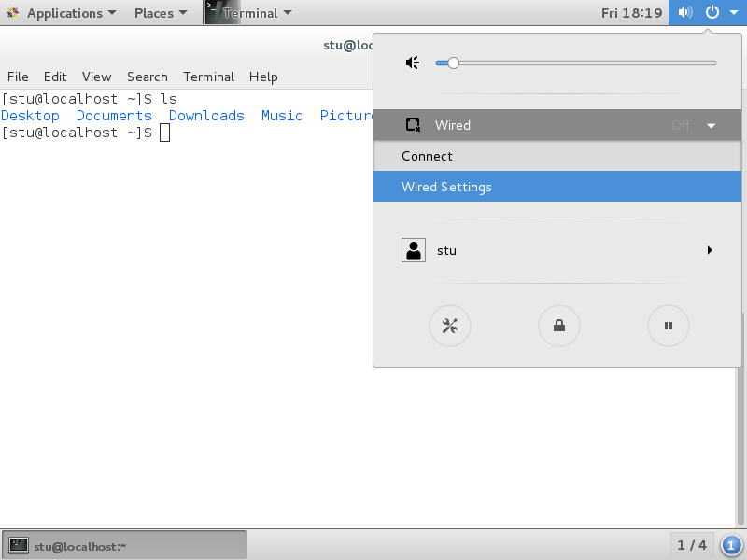Click the Fri 18:19 clock
Screen dimensions: 747x560
631,13
